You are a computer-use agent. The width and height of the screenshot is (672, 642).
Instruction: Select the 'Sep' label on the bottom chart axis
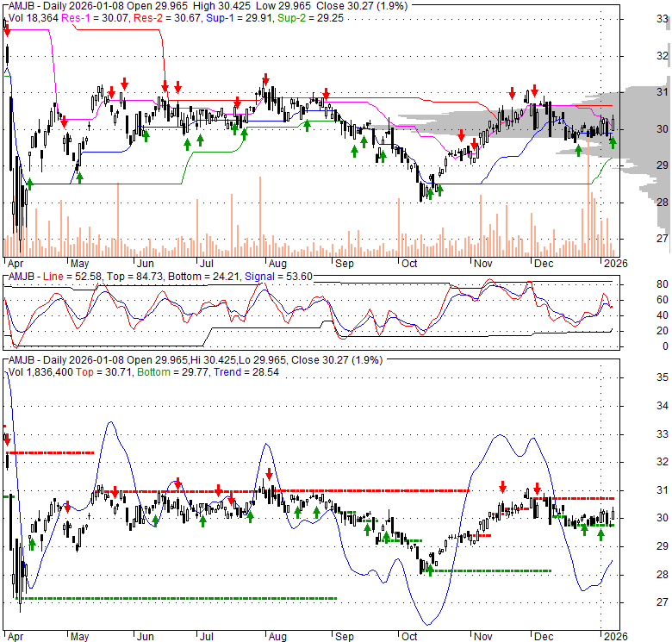(x=344, y=636)
